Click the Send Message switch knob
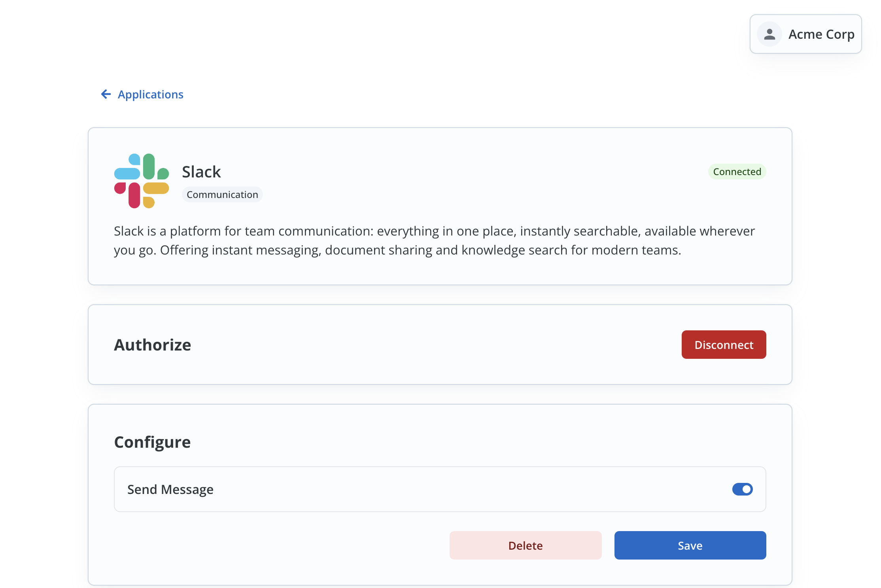881x588 pixels. pyautogui.click(x=746, y=489)
